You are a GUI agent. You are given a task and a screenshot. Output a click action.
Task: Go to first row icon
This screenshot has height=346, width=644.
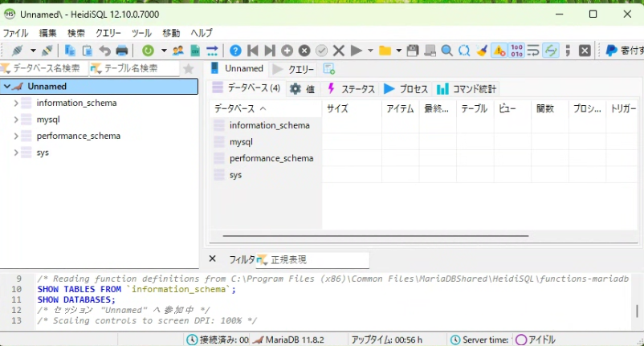pyautogui.click(x=253, y=51)
